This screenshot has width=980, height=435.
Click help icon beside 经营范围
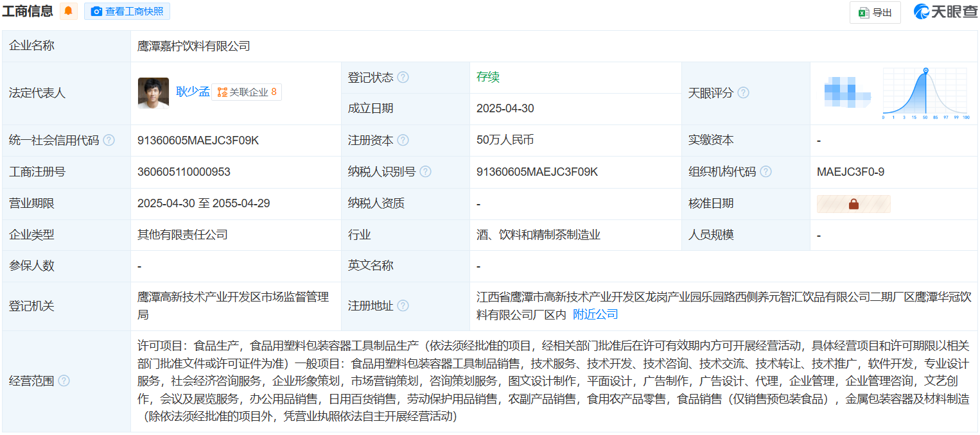tap(64, 381)
